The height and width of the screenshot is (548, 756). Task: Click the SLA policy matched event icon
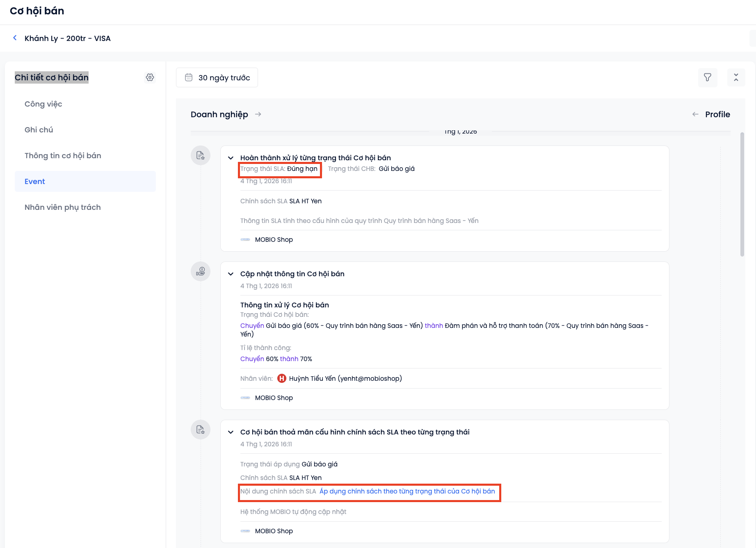[201, 430]
